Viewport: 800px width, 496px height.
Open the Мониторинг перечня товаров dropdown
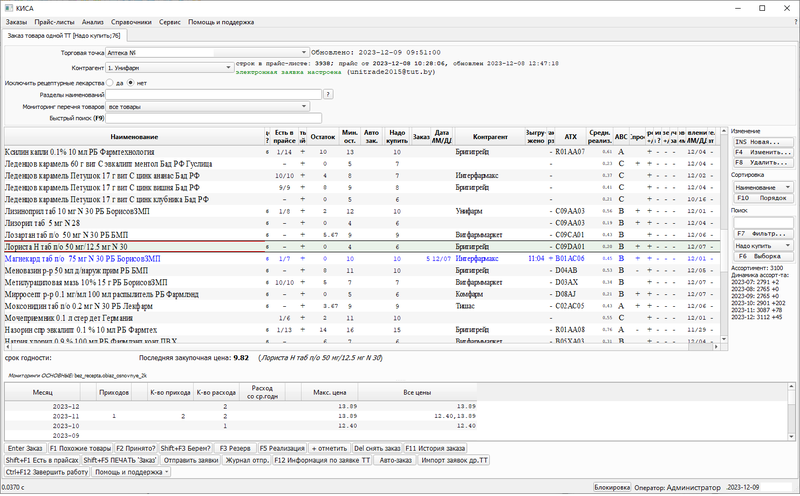tap(303, 106)
